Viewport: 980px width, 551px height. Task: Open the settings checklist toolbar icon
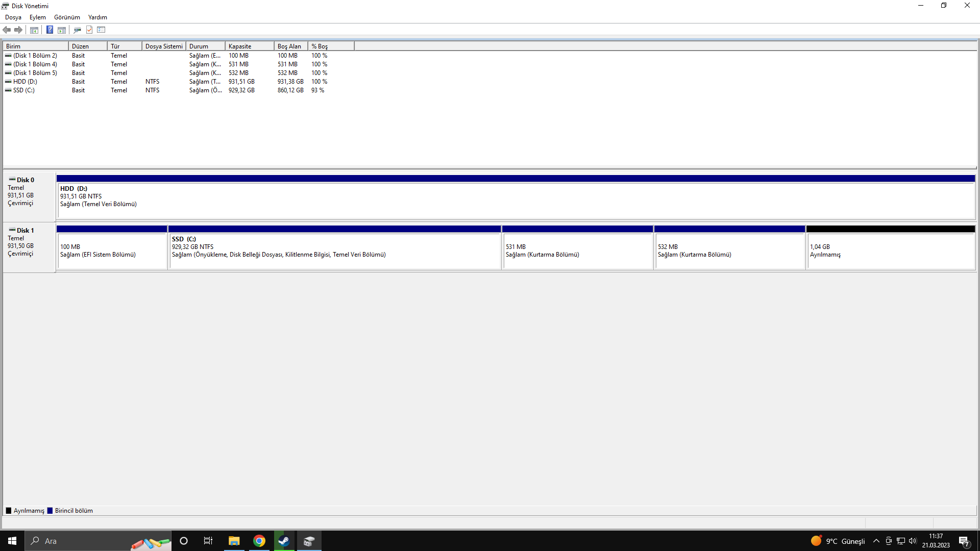pyautogui.click(x=101, y=30)
